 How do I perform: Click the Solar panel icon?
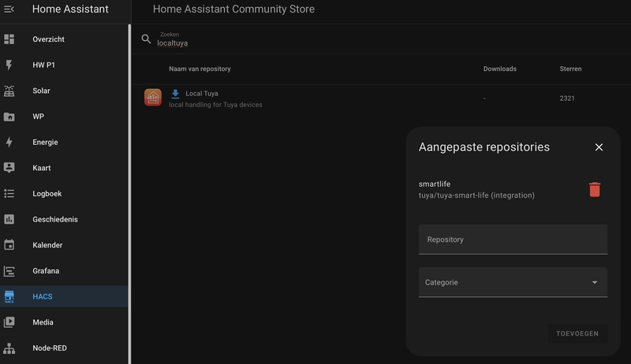coord(9,91)
